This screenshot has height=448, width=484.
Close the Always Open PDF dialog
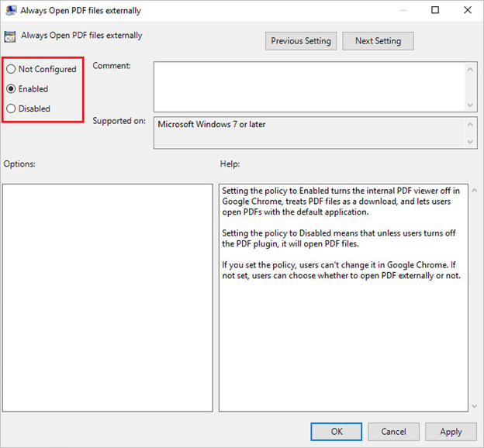tap(468, 10)
